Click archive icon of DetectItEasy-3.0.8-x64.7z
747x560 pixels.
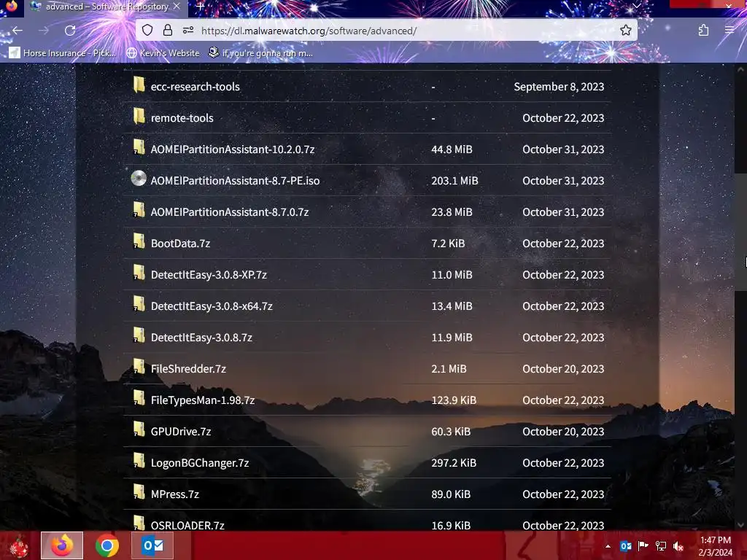tap(139, 304)
